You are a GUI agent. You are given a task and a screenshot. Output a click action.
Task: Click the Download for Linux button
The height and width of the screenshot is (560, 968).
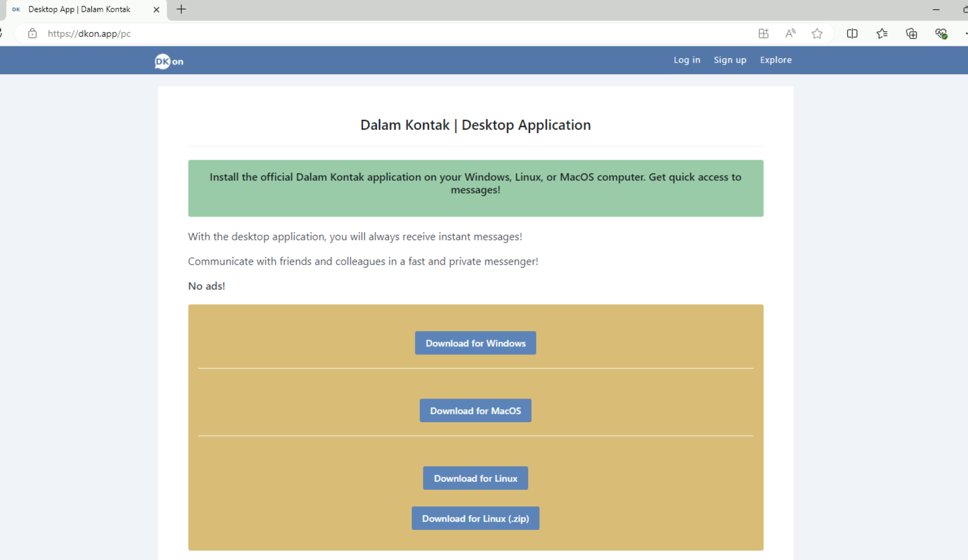(x=475, y=478)
